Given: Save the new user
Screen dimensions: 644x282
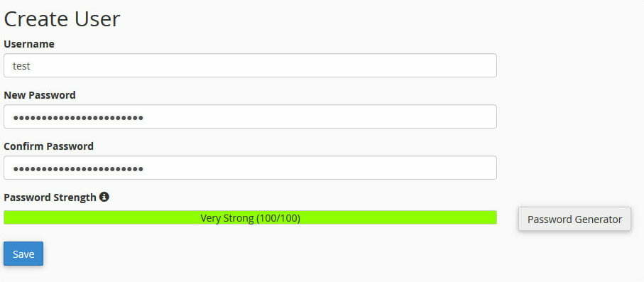Looking at the screenshot, I should point(23,254).
